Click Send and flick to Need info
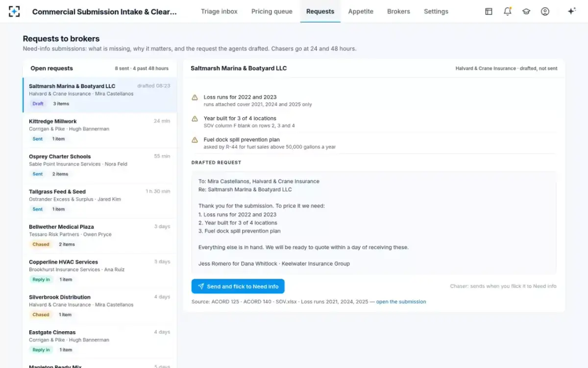Viewport: 588px width, 368px height. (238, 287)
